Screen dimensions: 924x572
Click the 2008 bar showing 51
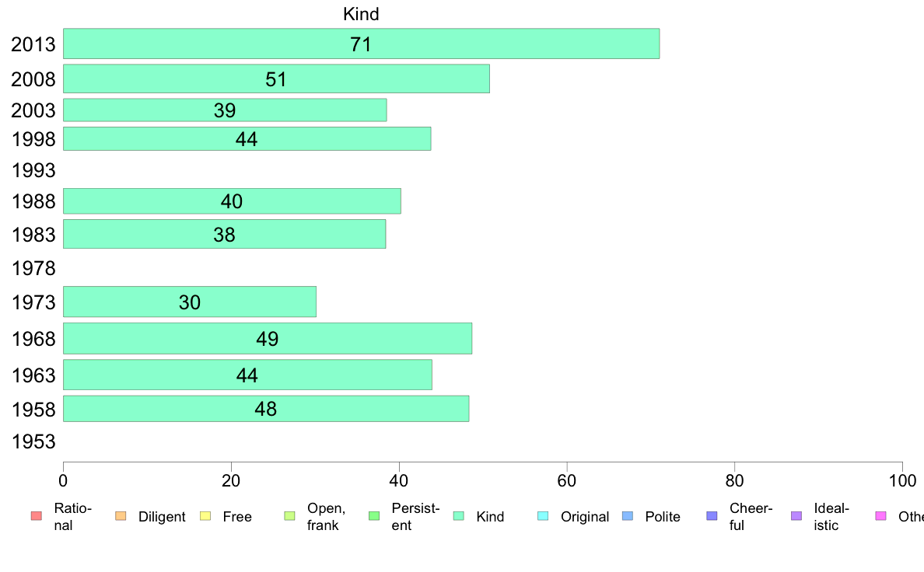pos(276,79)
